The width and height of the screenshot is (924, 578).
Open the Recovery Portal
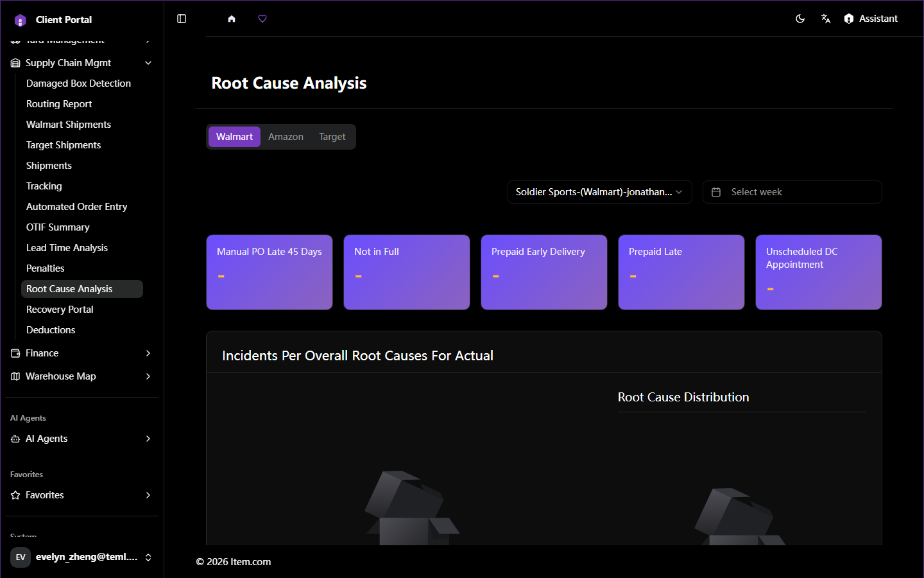click(x=82, y=310)
